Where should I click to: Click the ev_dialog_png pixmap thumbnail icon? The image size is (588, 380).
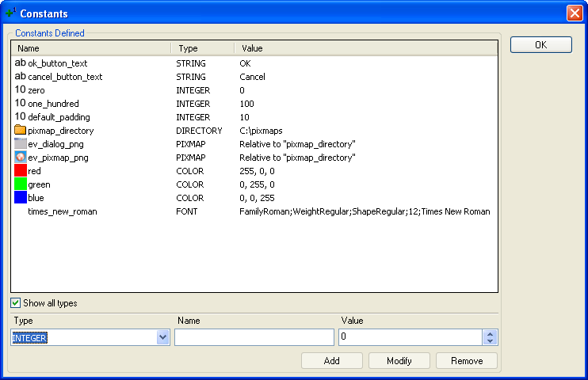[21, 144]
